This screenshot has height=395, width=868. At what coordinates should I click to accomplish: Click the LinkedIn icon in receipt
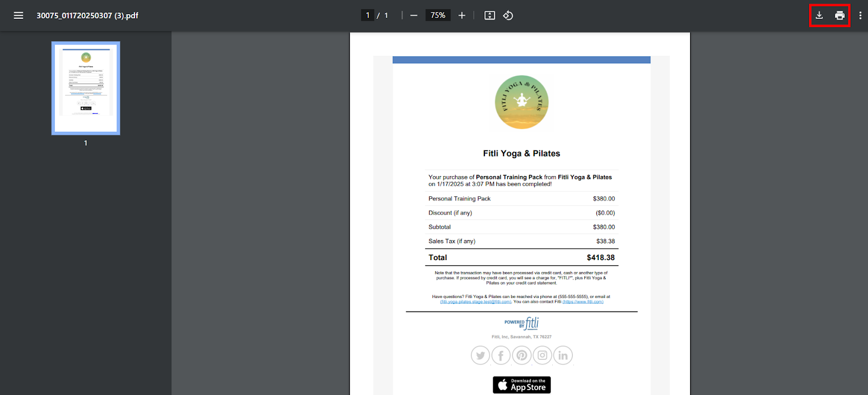tap(563, 355)
